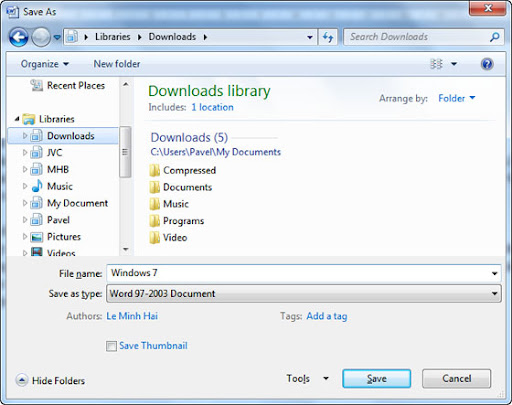The image size is (512, 405).
Task: Click Hide Folders arrow icon
Action: (22, 380)
